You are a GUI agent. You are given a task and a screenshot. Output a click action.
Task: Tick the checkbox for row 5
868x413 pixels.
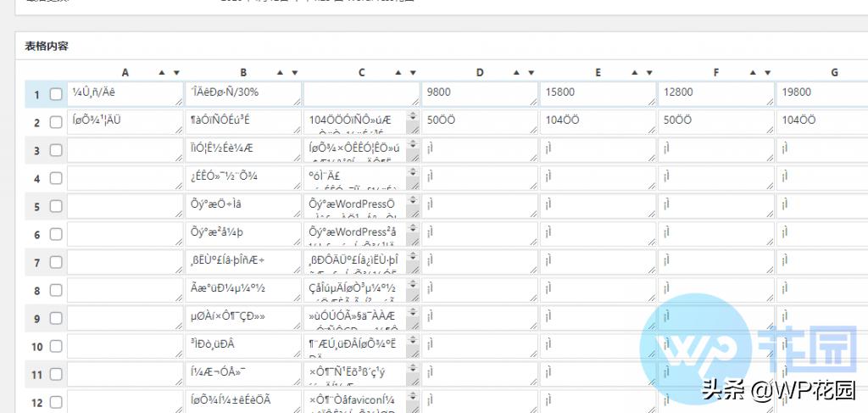click(x=56, y=206)
